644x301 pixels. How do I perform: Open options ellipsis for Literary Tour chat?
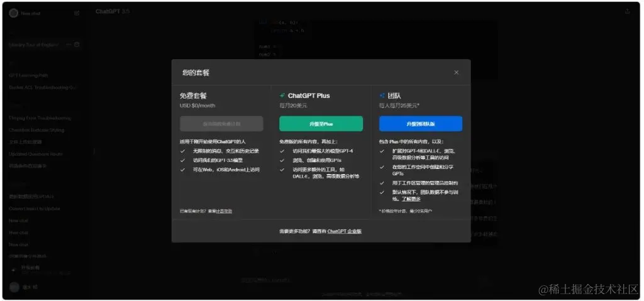click(x=69, y=45)
